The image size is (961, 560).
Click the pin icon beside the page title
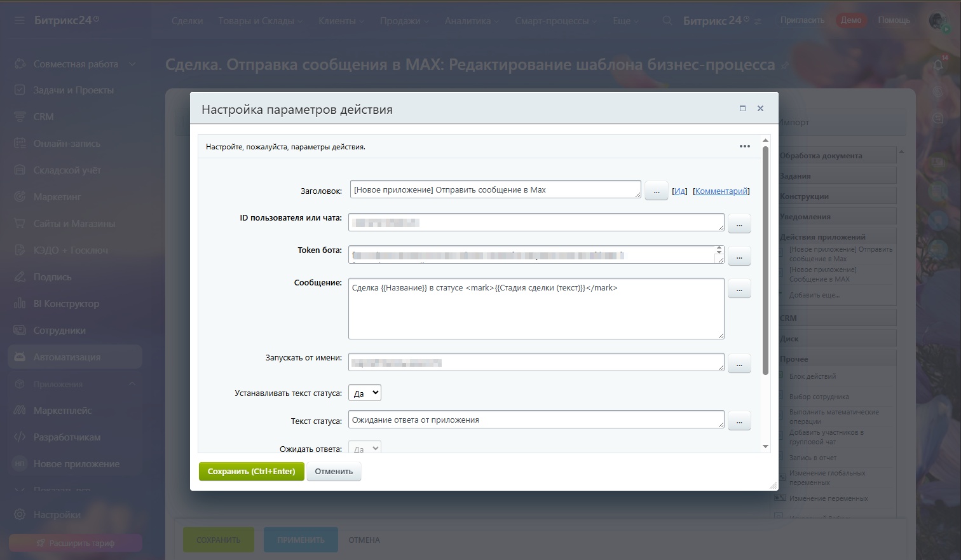[786, 65]
